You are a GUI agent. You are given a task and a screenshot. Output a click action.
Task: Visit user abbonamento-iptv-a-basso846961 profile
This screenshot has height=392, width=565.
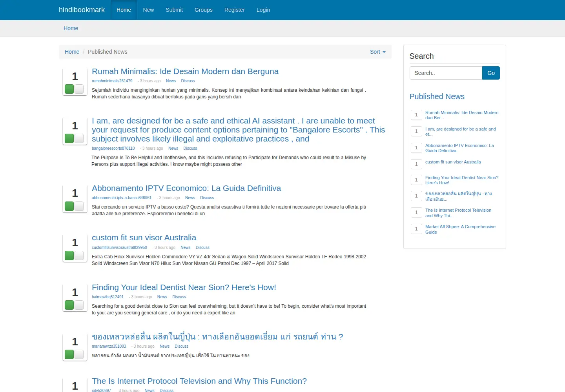click(x=122, y=198)
